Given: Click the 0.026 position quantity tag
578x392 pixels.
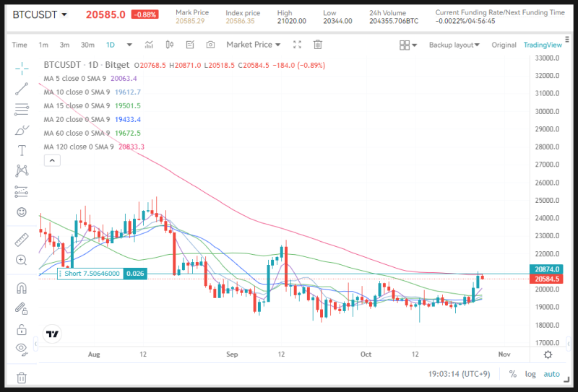Looking at the screenshot, I should [x=135, y=274].
